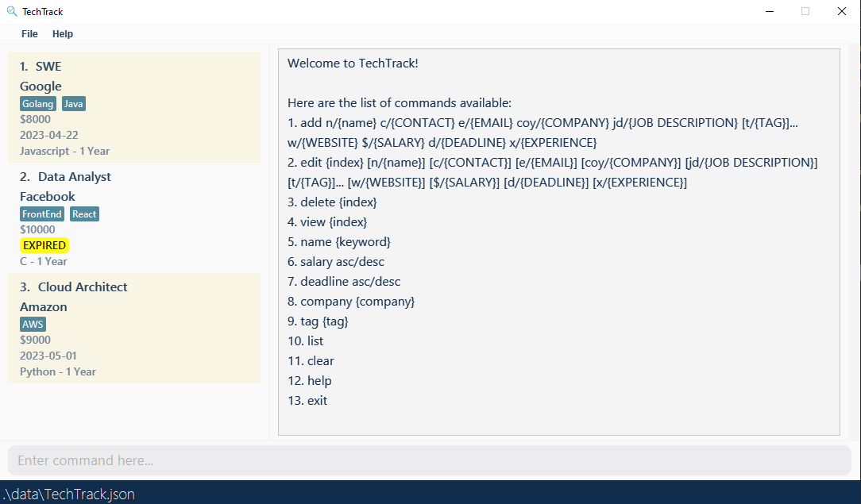This screenshot has height=504, width=861.
Task: Click 'Here are the list of commands available:'
Action: point(400,102)
